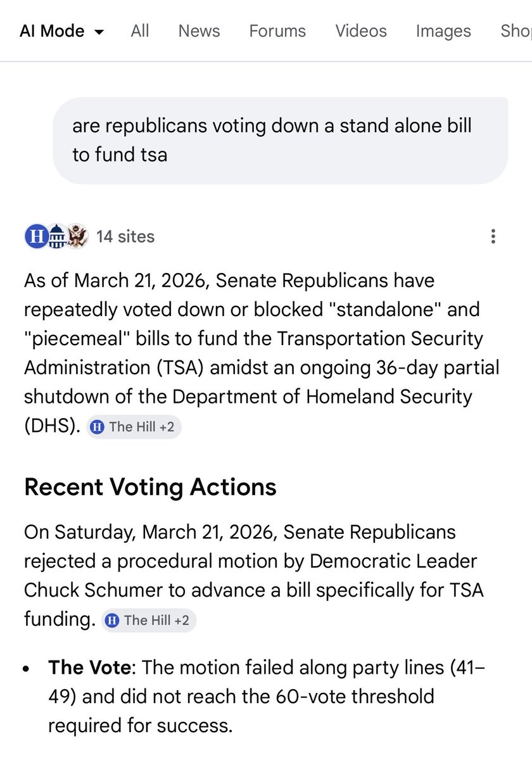Image resolution: width=532 pixels, height=760 pixels.
Task: Click the AI Mode label
Action: point(52,31)
